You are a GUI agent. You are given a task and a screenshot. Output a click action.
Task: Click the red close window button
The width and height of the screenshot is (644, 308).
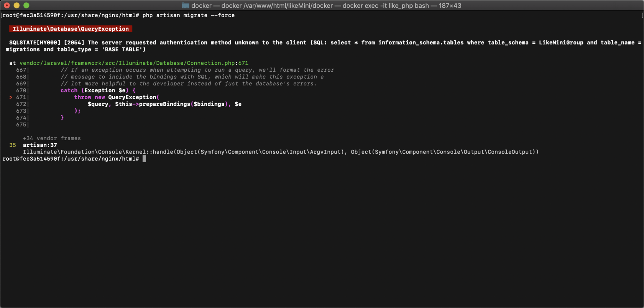[x=7, y=5]
